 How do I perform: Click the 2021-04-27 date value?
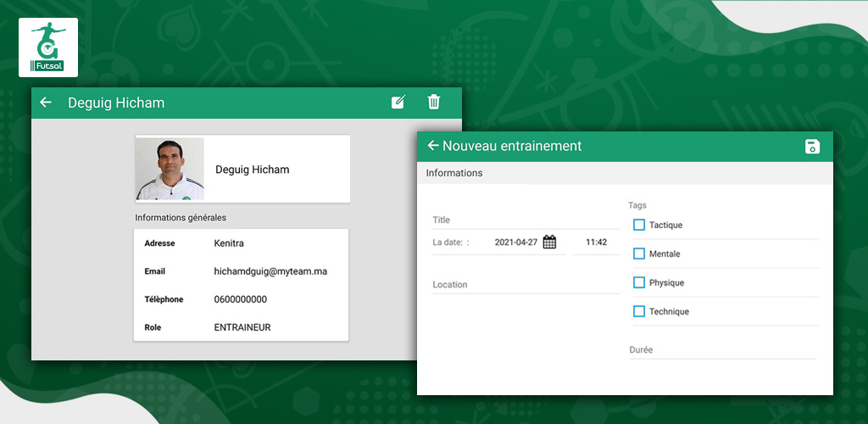(x=516, y=242)
